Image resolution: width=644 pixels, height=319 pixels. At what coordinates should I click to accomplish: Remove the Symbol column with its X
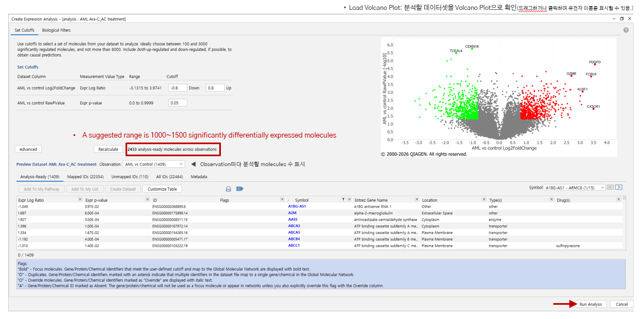tap(349, 199)
